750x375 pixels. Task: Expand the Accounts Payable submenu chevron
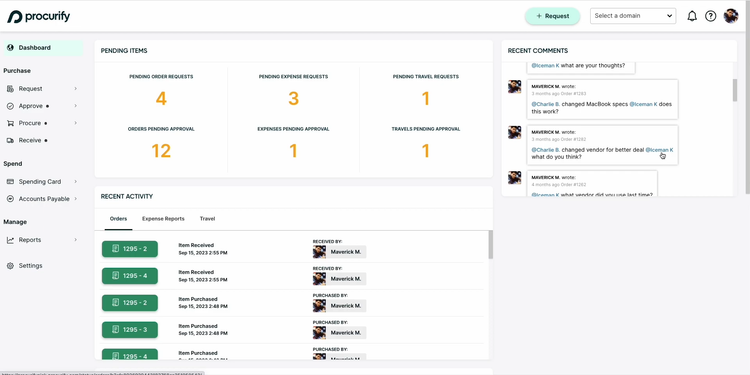tap(76, 199)
